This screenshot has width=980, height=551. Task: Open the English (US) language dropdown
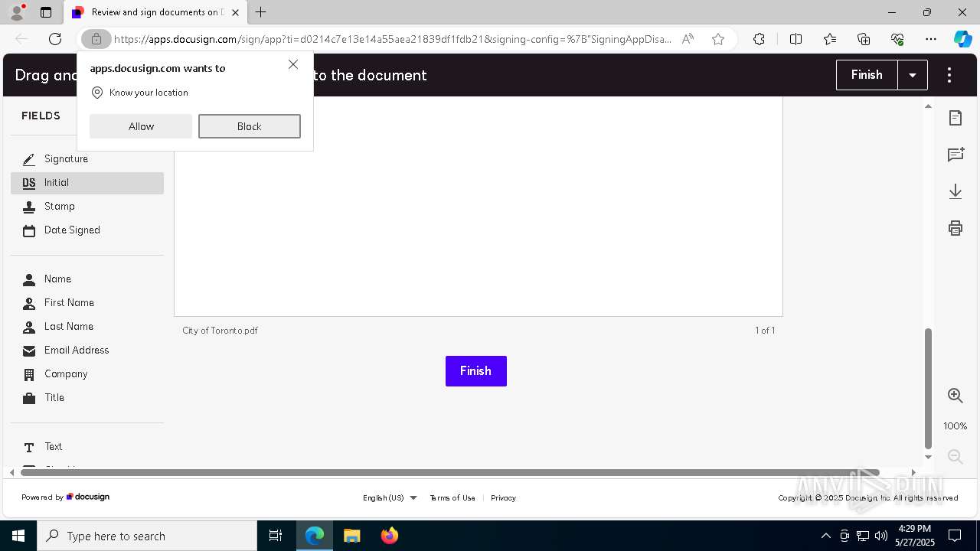pyautogui.click(x=390, y=498)
